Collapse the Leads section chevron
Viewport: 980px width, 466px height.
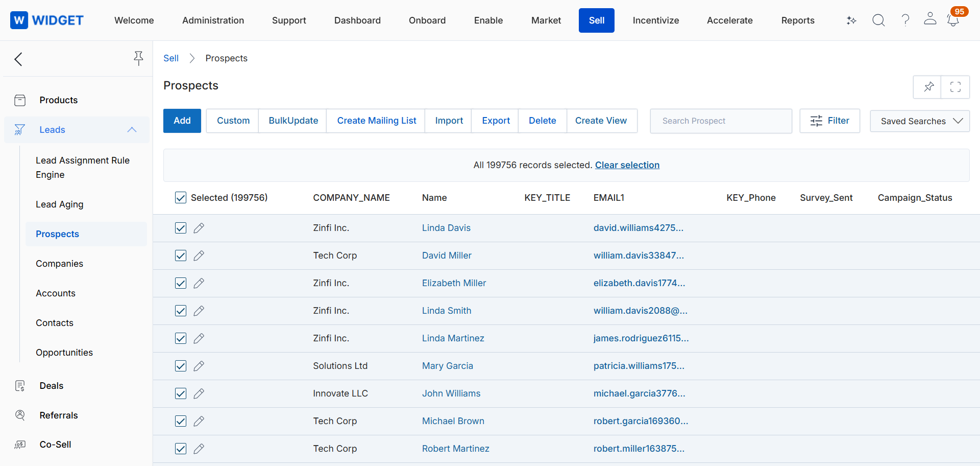tap(132, 130)
